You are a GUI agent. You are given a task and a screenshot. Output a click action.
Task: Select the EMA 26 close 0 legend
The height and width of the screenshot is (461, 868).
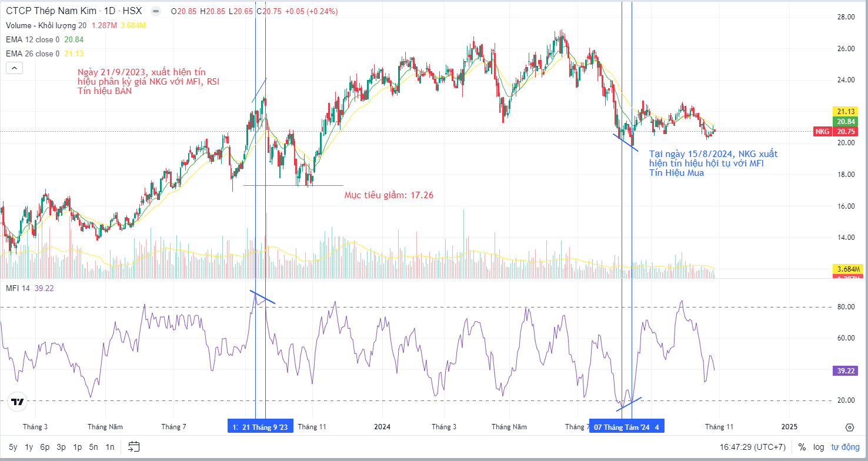click(x=33, y=54)
